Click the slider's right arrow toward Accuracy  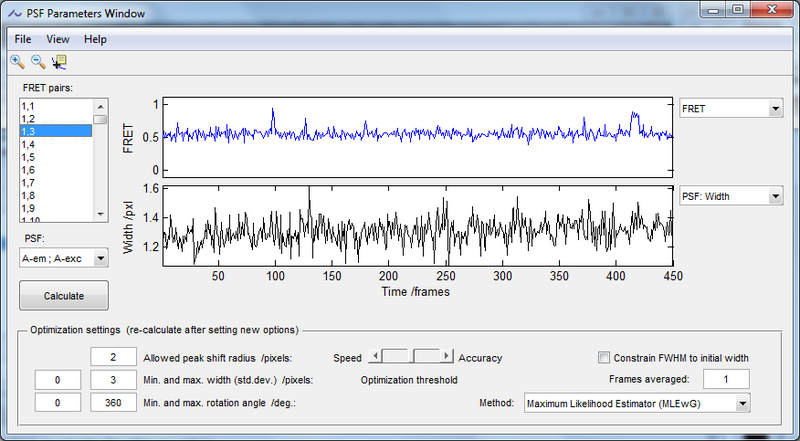(x=449, y=357)
